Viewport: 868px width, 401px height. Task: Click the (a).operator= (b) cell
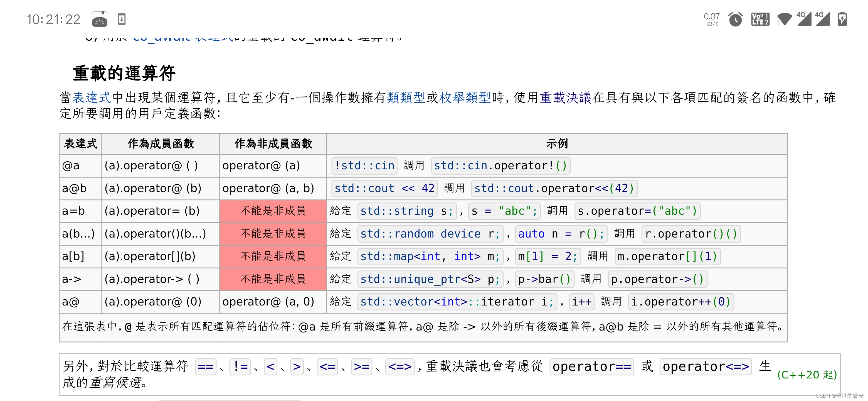[x=161, y=211]
